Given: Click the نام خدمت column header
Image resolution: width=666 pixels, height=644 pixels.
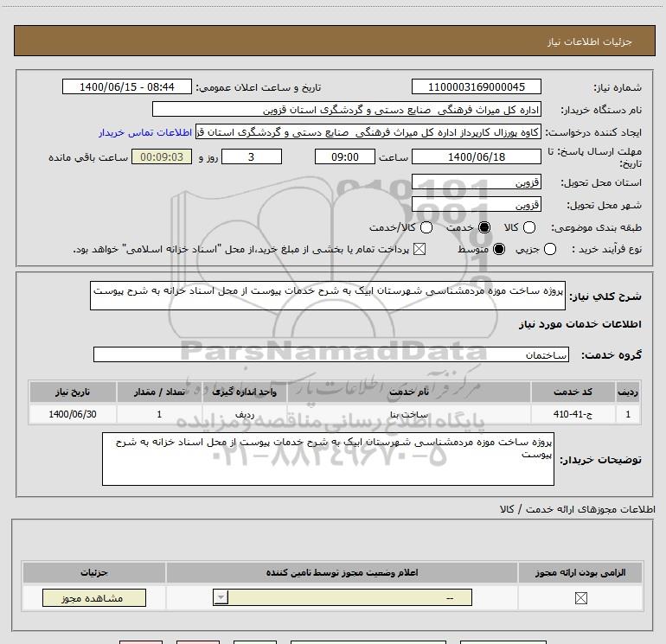Looking at the screenshot, I should coord(408,392).
